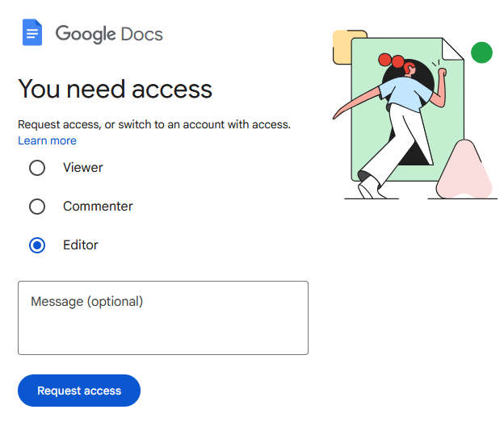Image resolution: width=504 pixels, height=422 pixels.
Task: Click the "Request access, or switch" description text
Action: coord(154,124)
